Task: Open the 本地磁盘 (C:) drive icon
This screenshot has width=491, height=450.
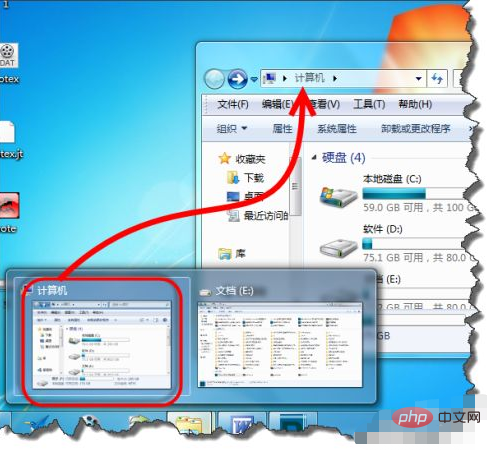Action: point(338,197)
